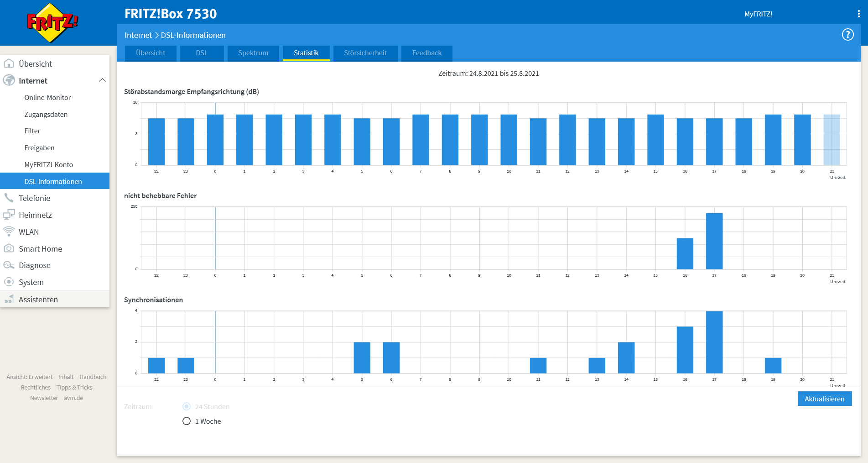Switch to the Spektrum tab

click(x=253, y=53)
